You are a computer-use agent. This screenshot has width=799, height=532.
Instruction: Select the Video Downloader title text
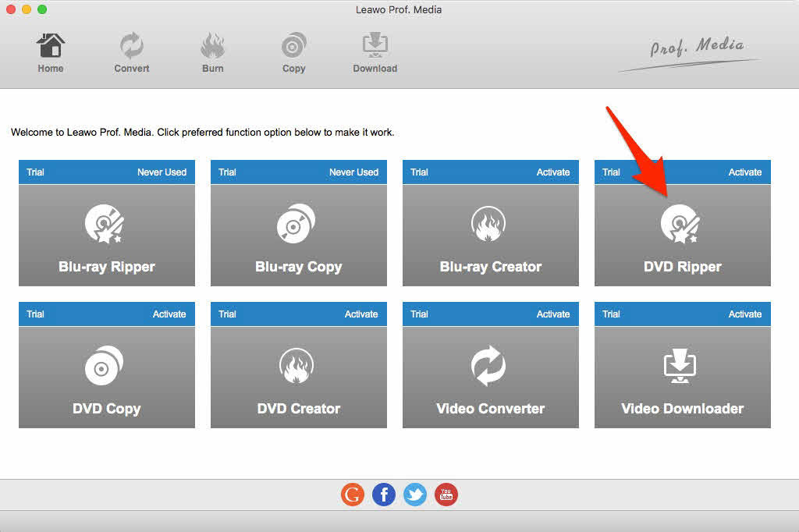tap(682, 409)
